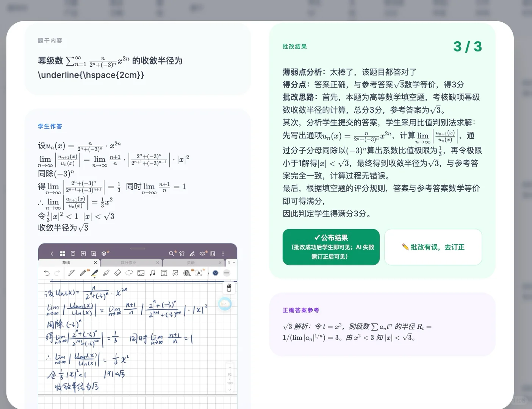Screen dimensions: 532x409
Task: Click the 题干内容 label
Action: 50,41
